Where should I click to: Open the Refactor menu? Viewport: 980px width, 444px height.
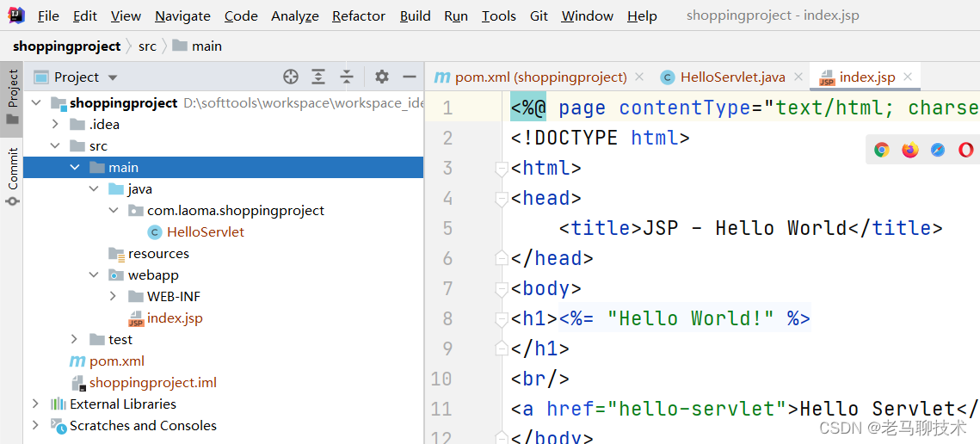(x=359, y=16)
